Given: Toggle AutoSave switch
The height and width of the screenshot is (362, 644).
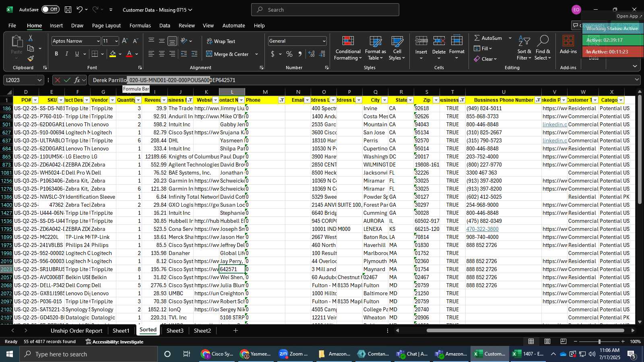Looking at the screenshot, I should coord(50,9).
